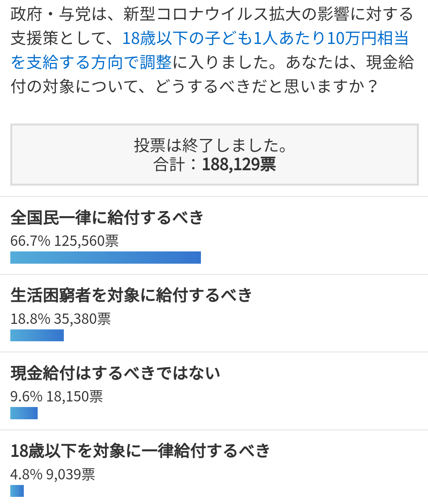Click the '4.8% 9,039票' result text
428x504 pixels.
point(53,474)
